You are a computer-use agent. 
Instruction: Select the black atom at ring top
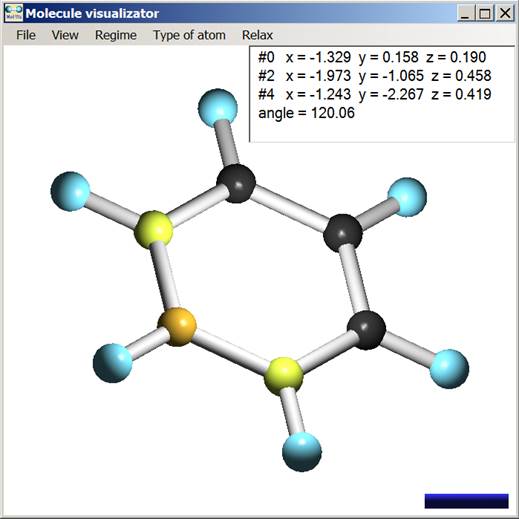point(236,183)
